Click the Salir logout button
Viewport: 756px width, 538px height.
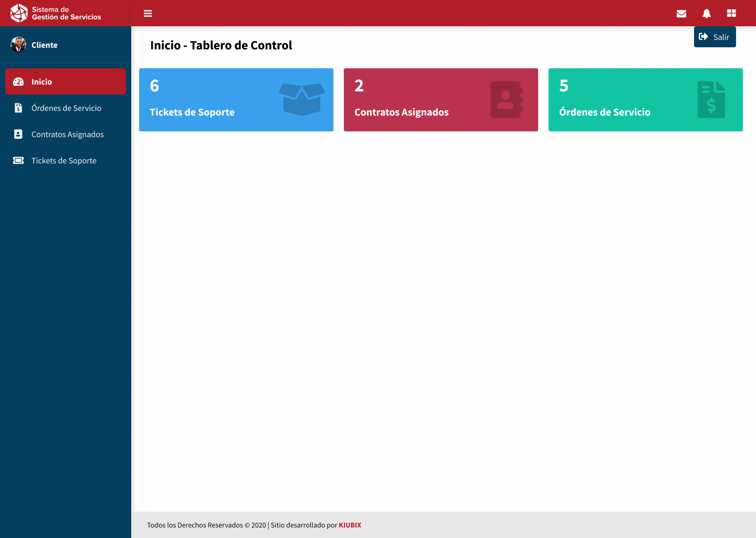[x=715, y=37]
